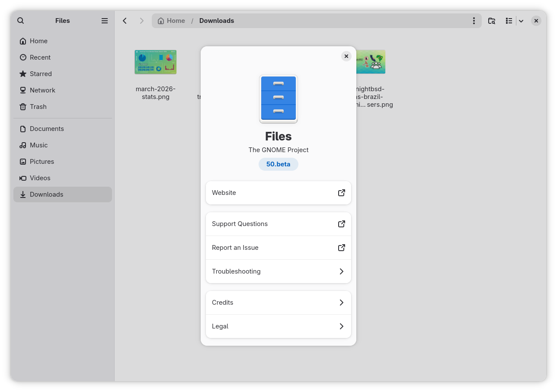The width and height of the screenshot is (557, 392).
Task: Open the hamburger menu in the sidebar header
Action: 104,20
